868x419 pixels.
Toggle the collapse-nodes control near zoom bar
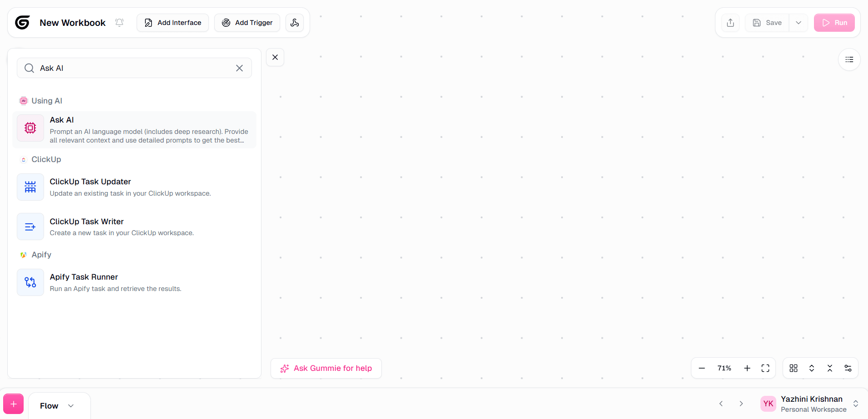(830, 368)
